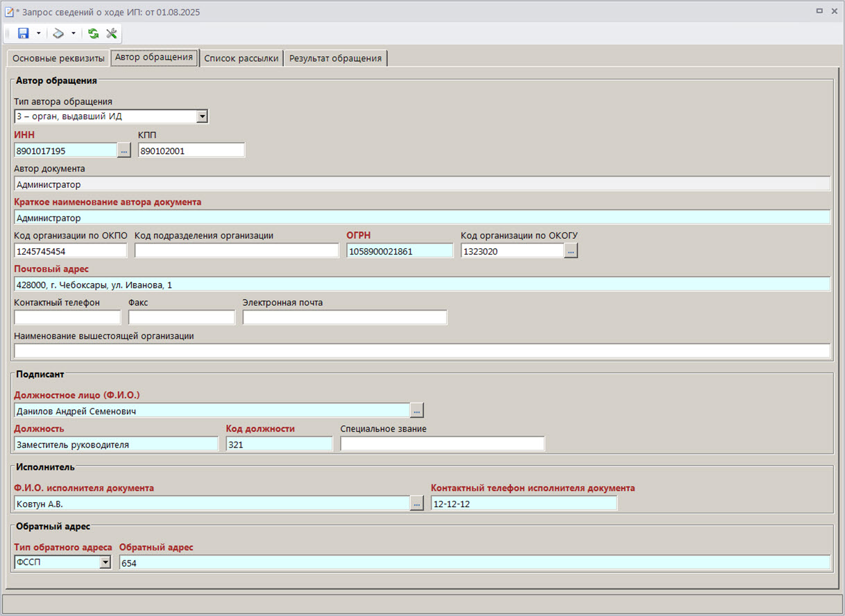Click the Save (floppy disk) toolbar icon
This screenshot has width=845, height=616.
pyautogui.click(x=23, y=33)
